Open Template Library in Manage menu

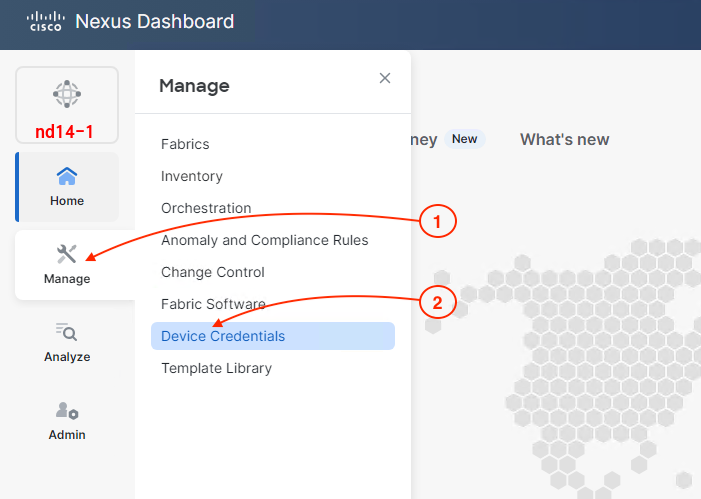[216, 368]
